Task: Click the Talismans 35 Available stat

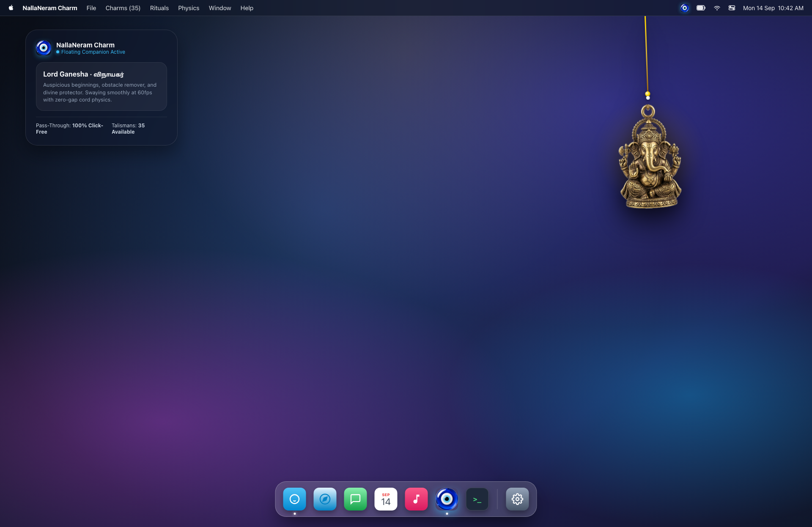Action: coord(128,129)
